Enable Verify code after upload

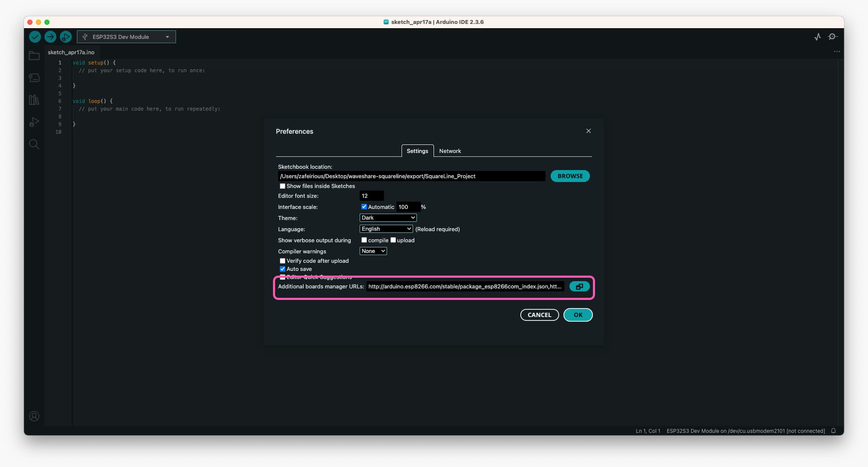[282, 260]
